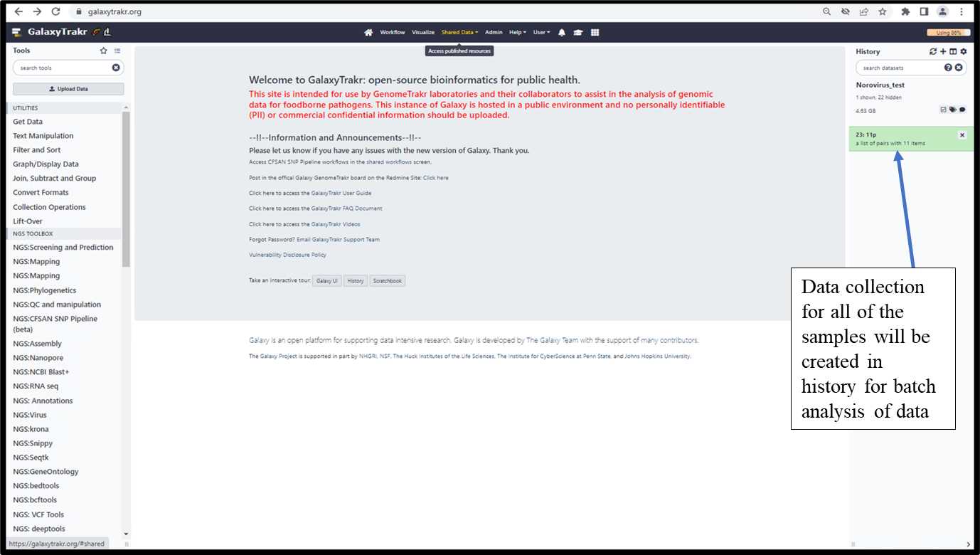
Task: Clear the search datasets field
Action: [x=959, y=68]
